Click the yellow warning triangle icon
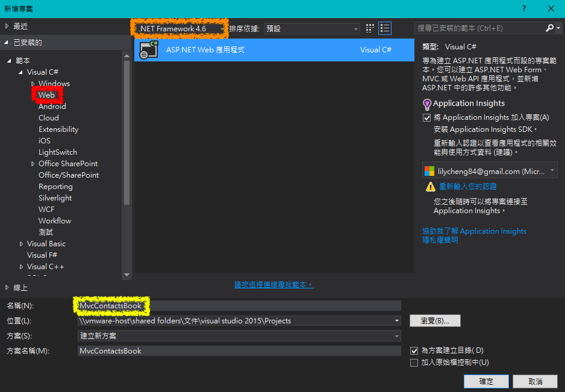565x392 pixels. (x=430, y=187)
